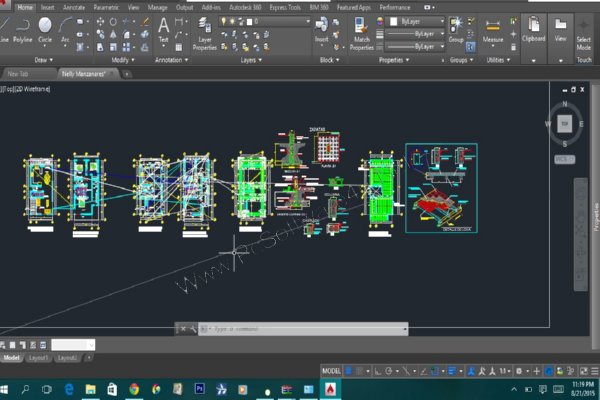Open the New Tab file tab
The width and height of the screenshot is (600, 400).
coord(18,74)
